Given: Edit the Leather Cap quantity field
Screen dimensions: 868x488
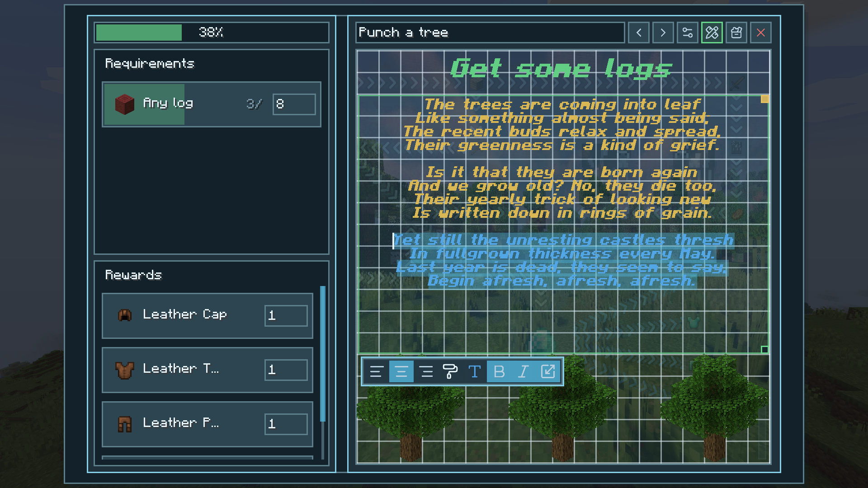Looking at the screenshot, I should click(x=286, y=315).
